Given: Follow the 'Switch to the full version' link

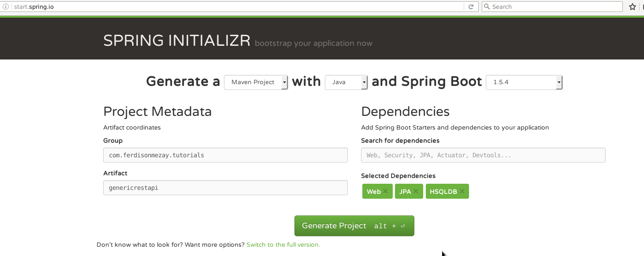Looking at the screenshot, I should (x=283, y=245).
